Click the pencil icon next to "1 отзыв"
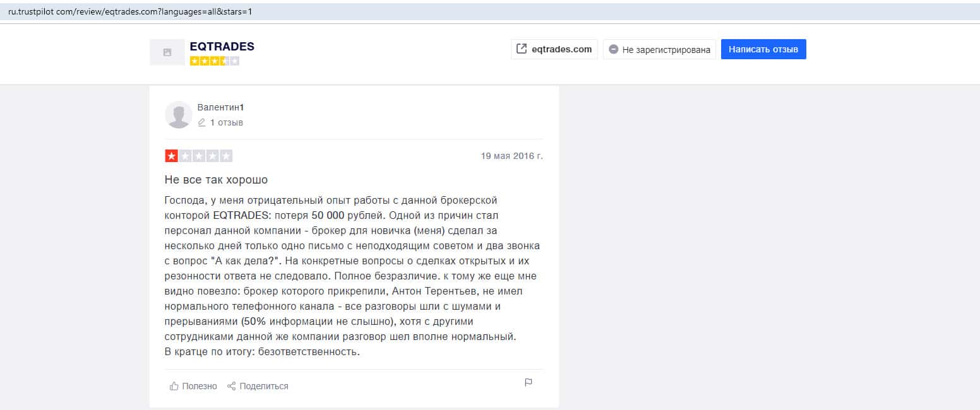Image resolution: width=980 pixels, height=410 pixels. tap(202, 122)
